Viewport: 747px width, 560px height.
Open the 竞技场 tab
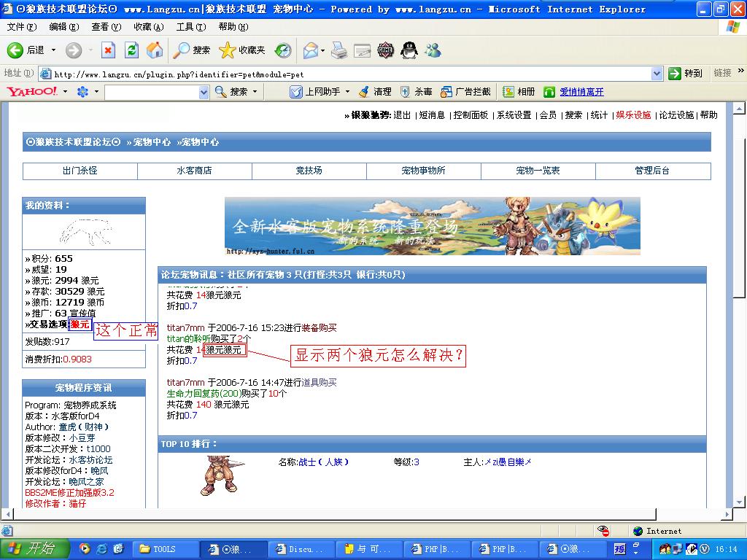coord(309,171)
